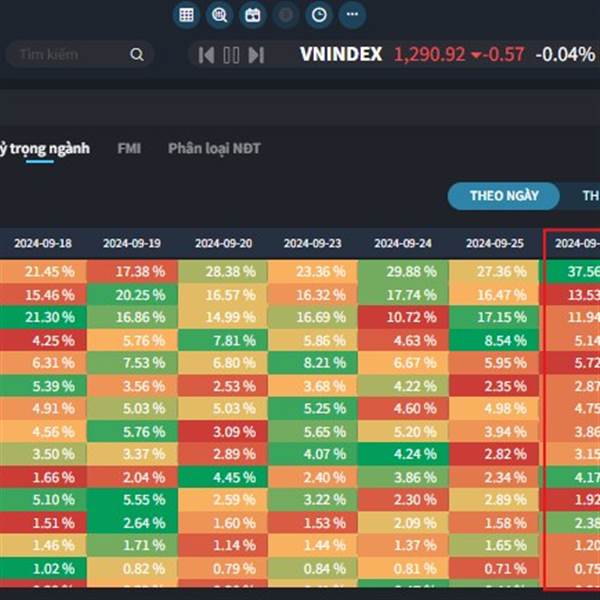Screen dimensions: 600x600
Task: Pause the index playback
Action: pyautogui.click(x=232, y=55)
